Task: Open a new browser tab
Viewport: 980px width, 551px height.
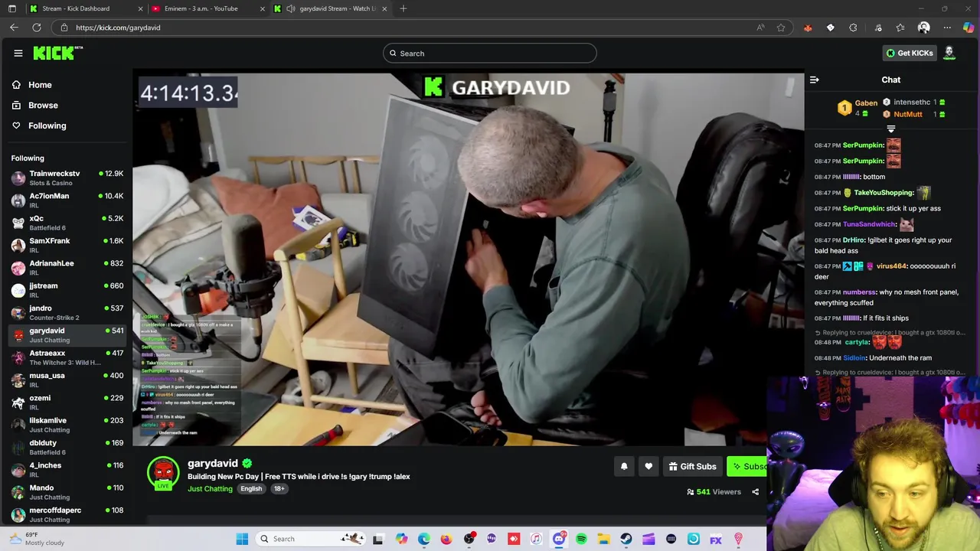Action: (x=403, y=8)
